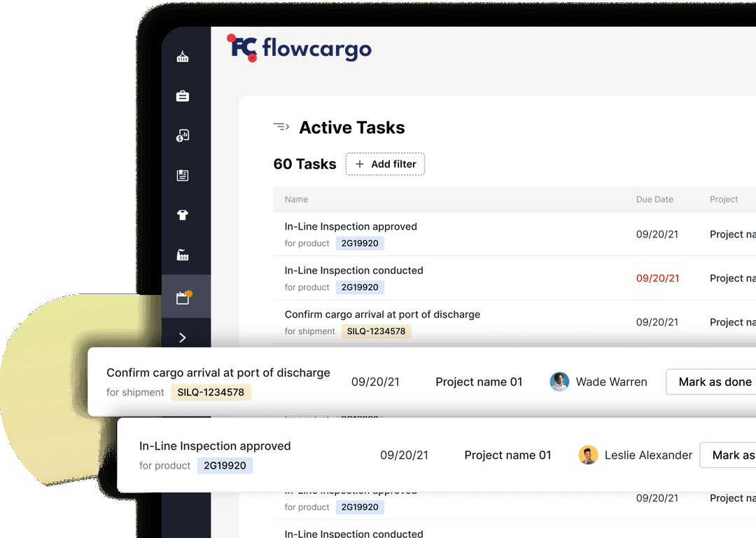Open the SILQ-1234578 shipment tag in the floating card
The height and width of the screenshot is (538, 756).
[x=211, y=392]
